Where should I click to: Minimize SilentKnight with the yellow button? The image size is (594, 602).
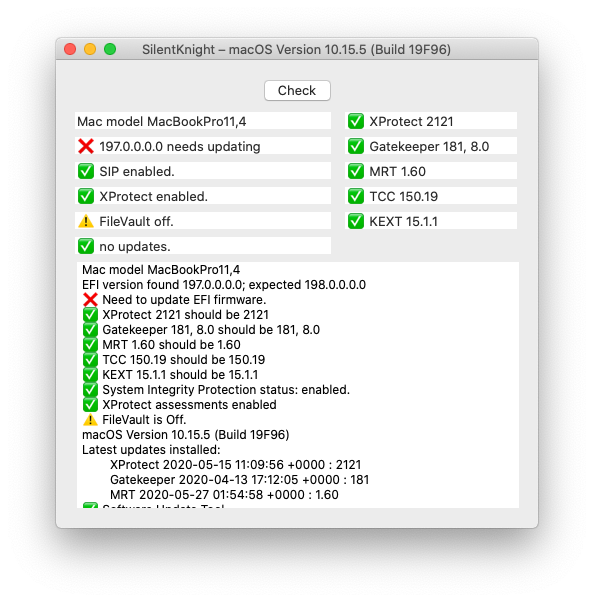tap(90, 49)
